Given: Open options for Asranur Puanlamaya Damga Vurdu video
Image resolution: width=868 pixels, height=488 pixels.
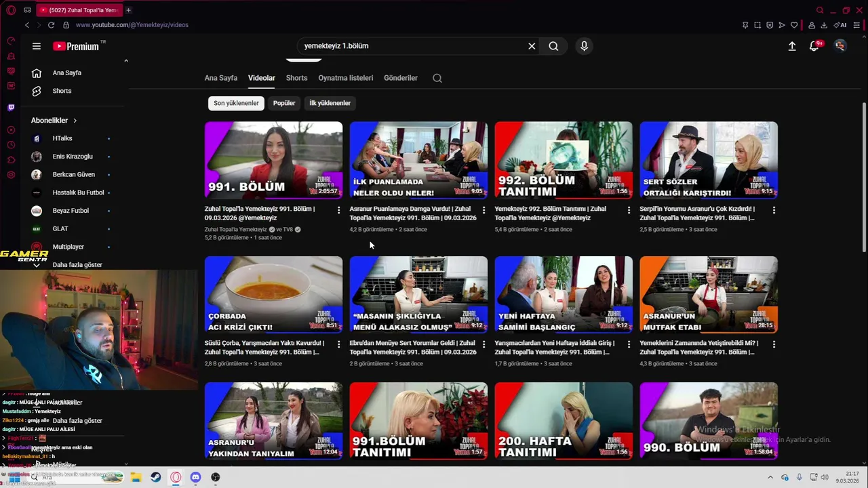Looking at the screenshot, I should [484, 210].
